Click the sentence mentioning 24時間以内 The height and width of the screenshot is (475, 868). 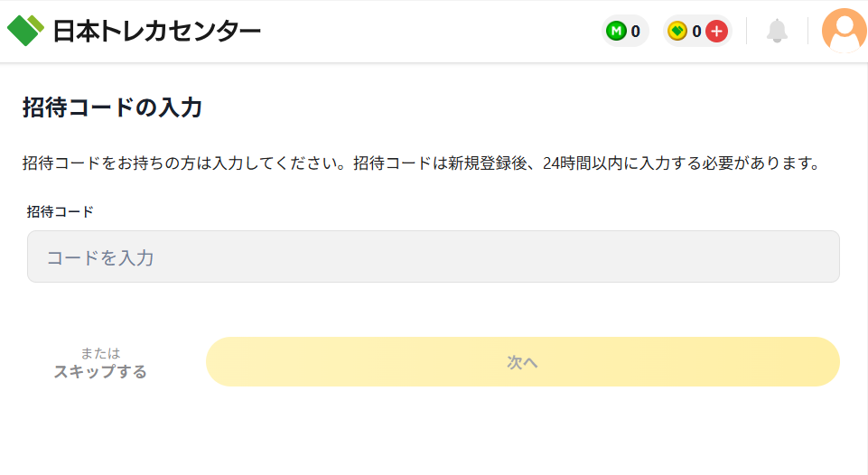[585, 164]
